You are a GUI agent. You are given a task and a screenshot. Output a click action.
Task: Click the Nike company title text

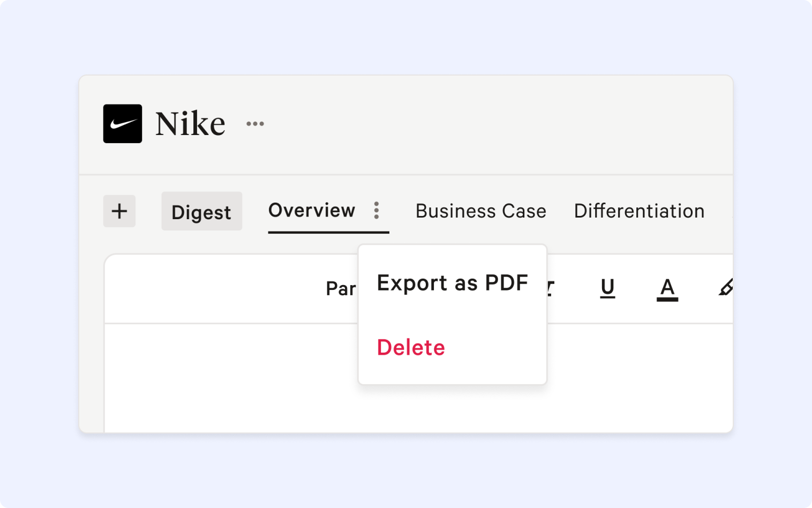[x=190, y=124]
